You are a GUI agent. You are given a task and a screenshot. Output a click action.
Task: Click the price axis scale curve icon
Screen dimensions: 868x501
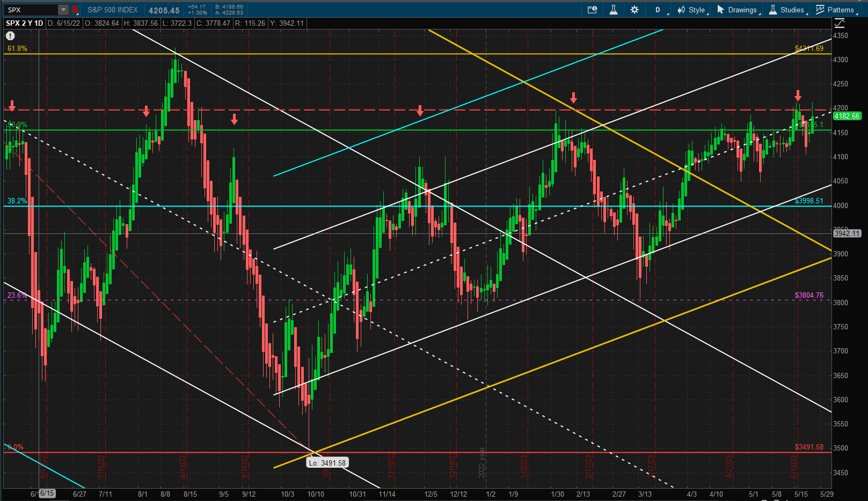click(x=840, y=23)
